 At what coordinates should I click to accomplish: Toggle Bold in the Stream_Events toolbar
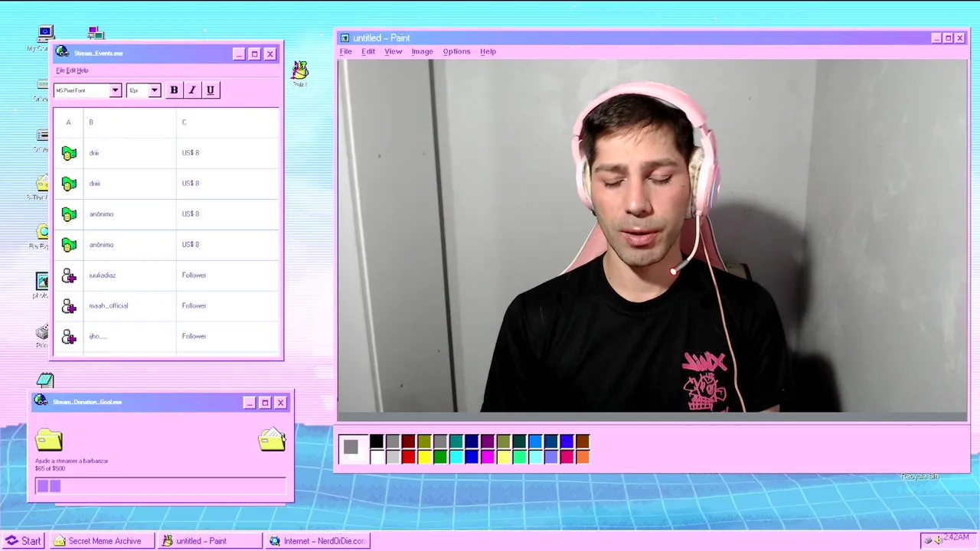174,90
